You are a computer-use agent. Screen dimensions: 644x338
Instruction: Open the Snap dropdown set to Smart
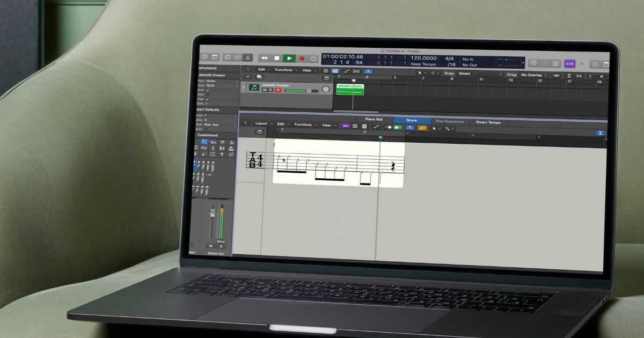[x=480, y=74]
